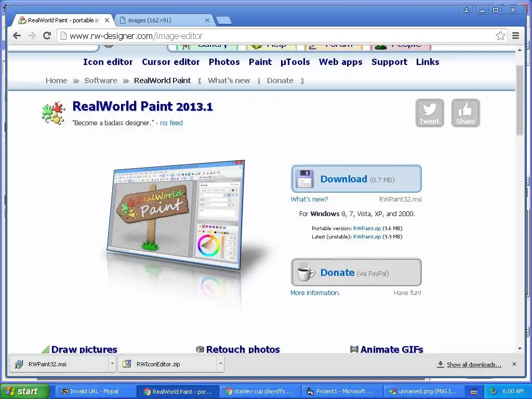Click the coffee cup icon on Donate
This screenshot has height=399, width=532.
tap(305, 272)
